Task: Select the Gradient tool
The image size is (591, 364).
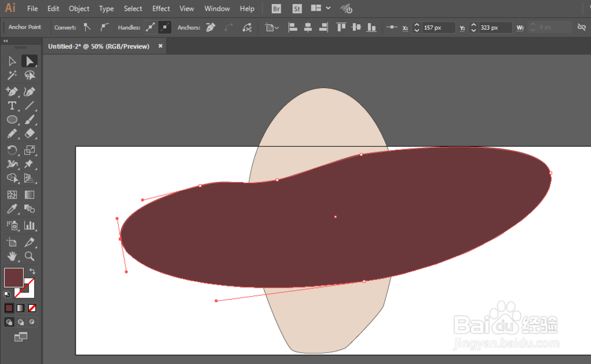Action: click(x=30, y=195)
